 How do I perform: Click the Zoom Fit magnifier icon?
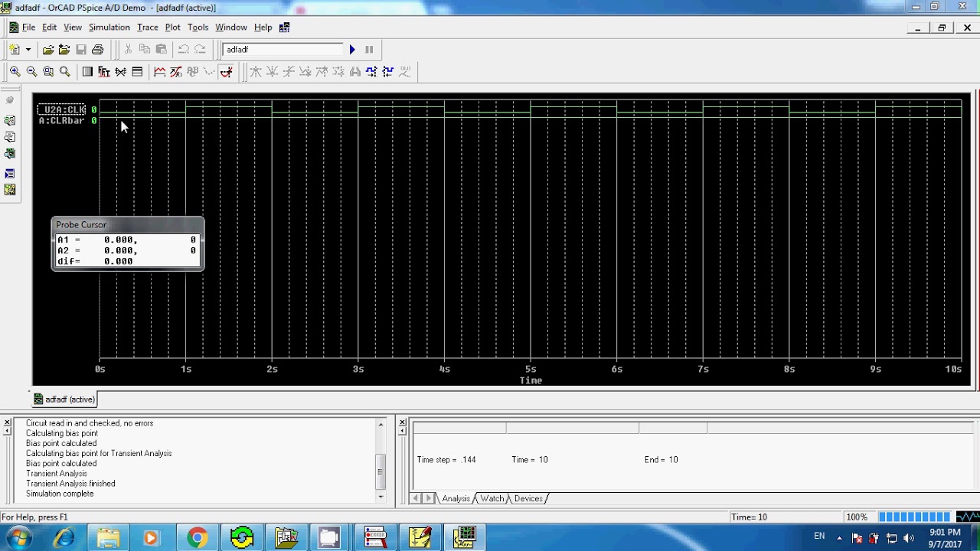pyautogui.click(x=64, y=71)
